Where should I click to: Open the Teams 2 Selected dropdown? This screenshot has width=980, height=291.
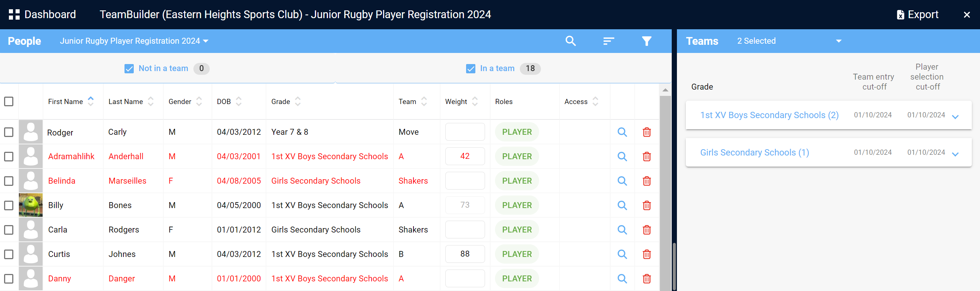click(789, 41)
